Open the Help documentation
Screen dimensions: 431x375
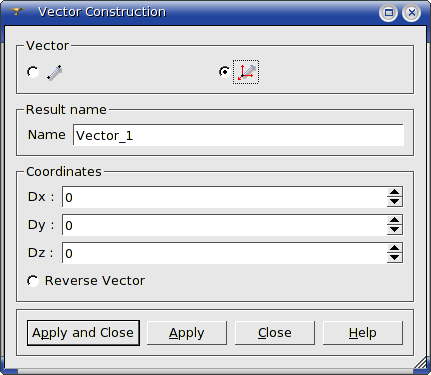[x=363, y=333]
